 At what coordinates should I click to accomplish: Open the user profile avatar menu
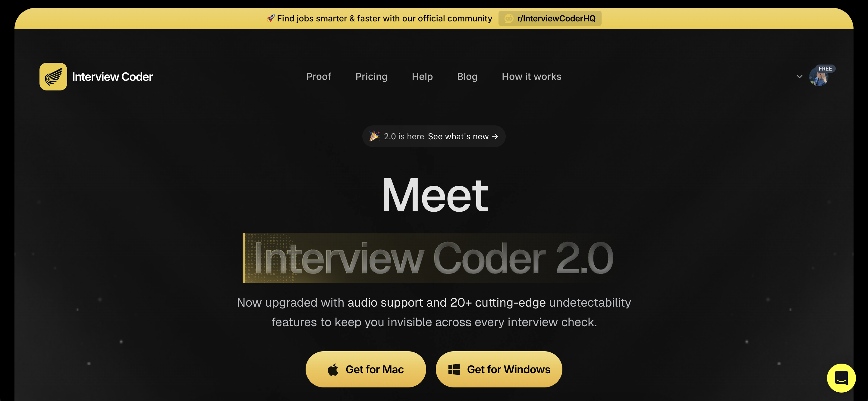pos(819,77)
